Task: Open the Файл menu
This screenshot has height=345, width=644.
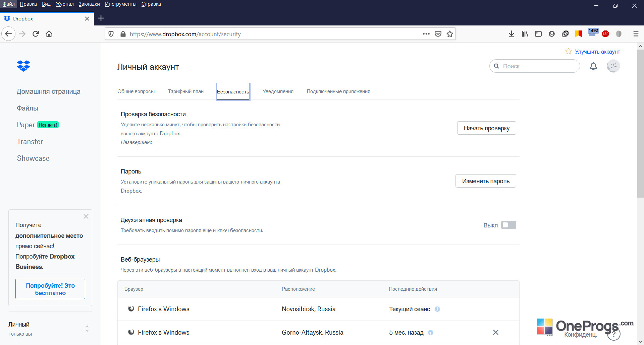Action: coord(9,4)
